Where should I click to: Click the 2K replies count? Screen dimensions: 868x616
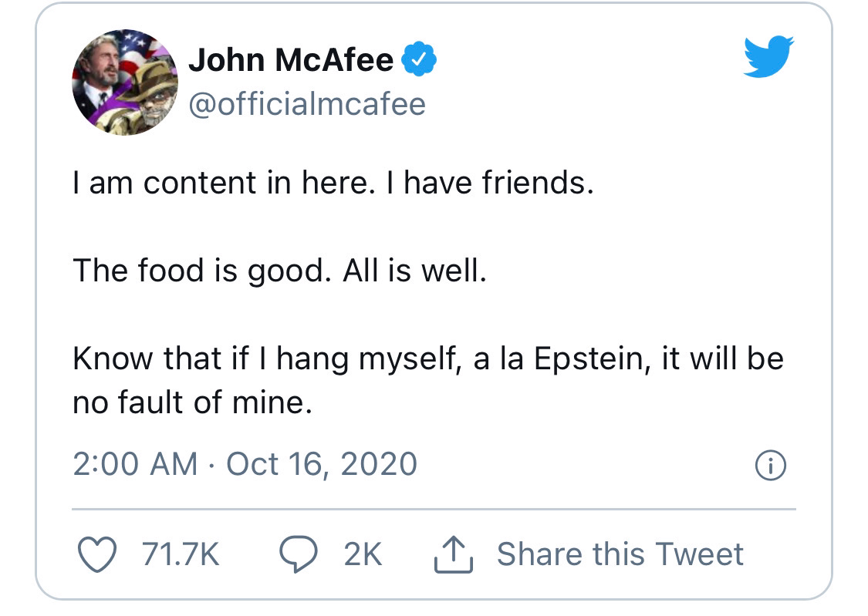click(363, 554)
